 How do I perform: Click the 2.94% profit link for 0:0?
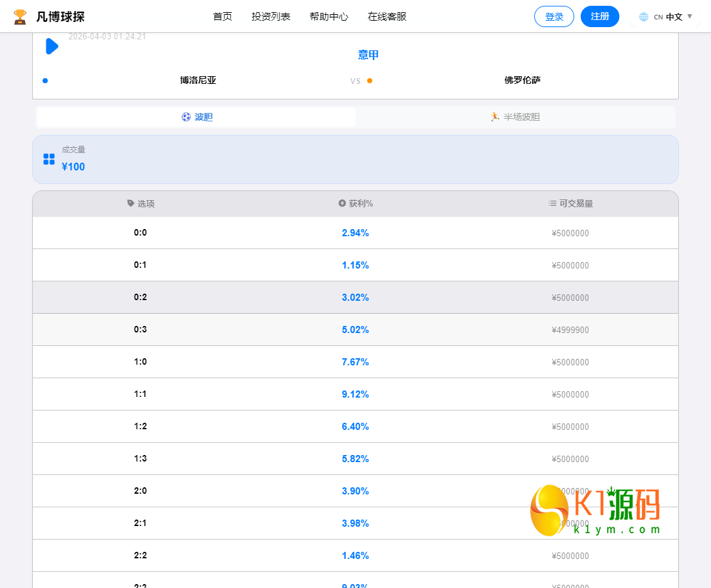click(355, 233)
